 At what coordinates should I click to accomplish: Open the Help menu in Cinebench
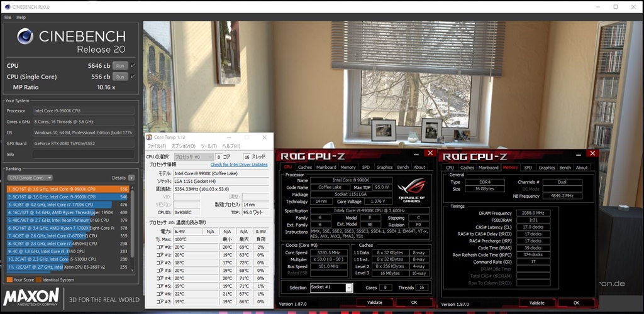pos(21,17)
